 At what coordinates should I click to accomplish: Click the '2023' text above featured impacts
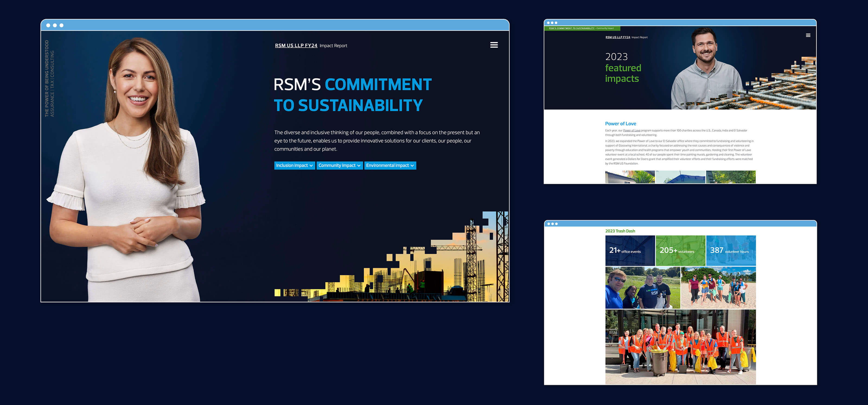click(x=616, y=57)
